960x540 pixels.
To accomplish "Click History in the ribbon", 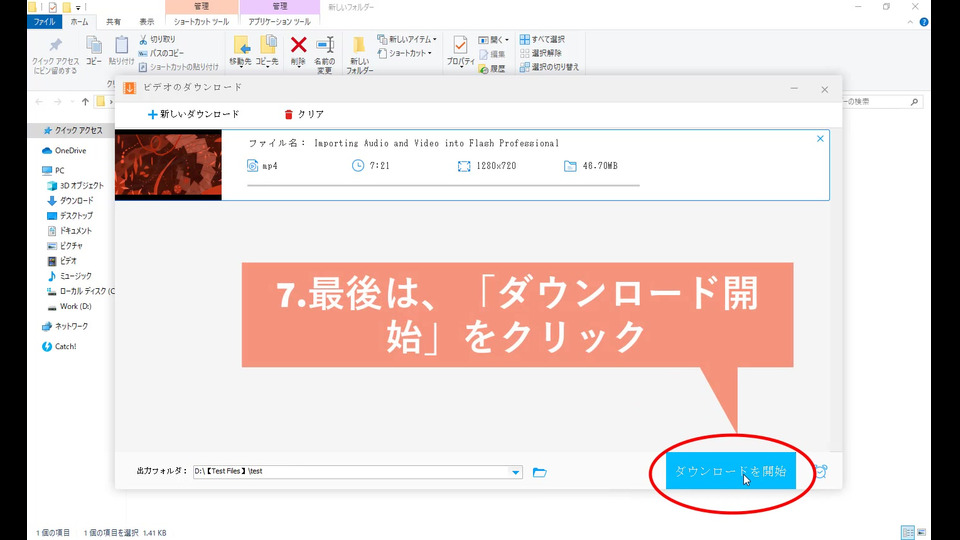I will [492, 69].
